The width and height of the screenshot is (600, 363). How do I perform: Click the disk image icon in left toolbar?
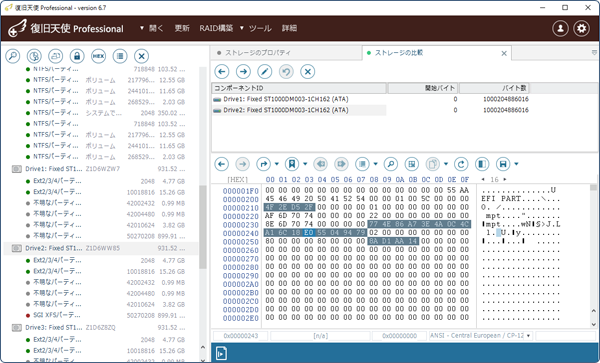55,56
